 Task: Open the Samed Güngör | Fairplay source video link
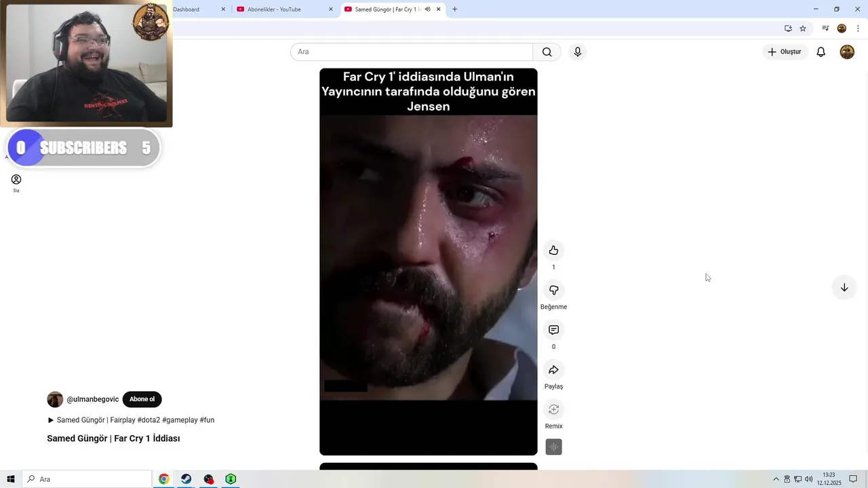coord(91,420)
